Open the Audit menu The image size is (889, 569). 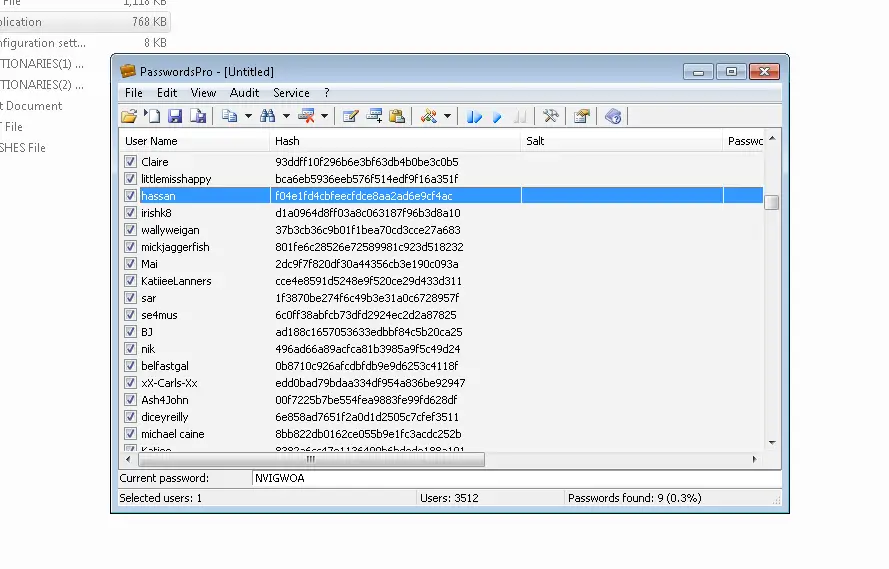(x=244, y=93)
